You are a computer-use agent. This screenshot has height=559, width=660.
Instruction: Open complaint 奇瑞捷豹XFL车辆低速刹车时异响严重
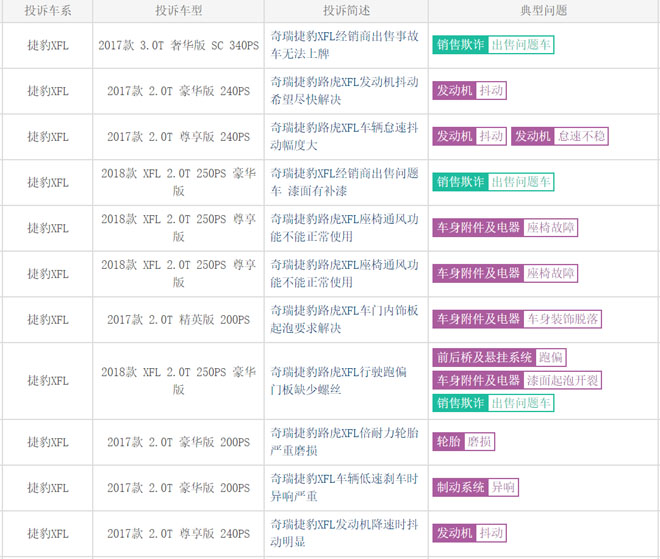point(344,487)
